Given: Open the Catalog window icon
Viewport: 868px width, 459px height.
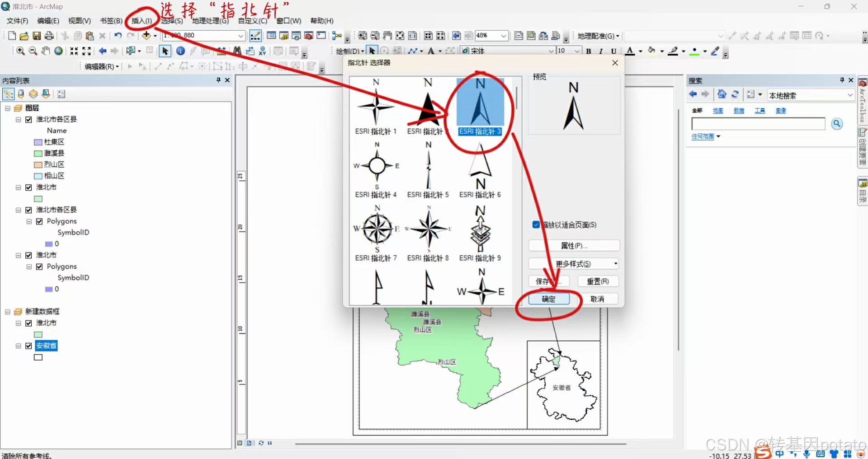Looking at the screenshot, I should (x=284, y=35).
